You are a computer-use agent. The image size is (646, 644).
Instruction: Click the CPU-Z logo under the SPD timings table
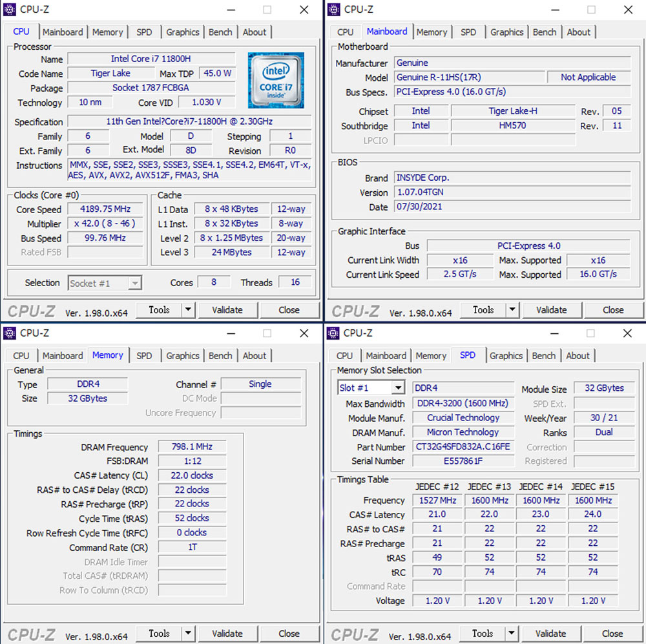pyautogui.click(x=354, y=634)
